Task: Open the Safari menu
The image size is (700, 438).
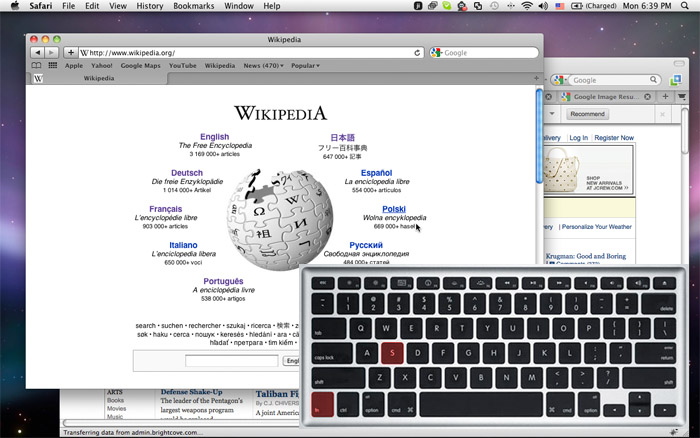Action: pos(41,6)
